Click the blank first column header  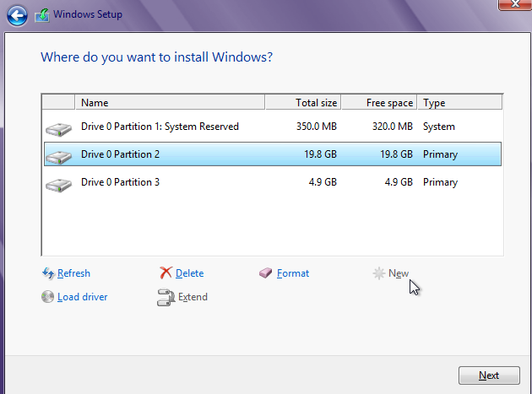58,102
